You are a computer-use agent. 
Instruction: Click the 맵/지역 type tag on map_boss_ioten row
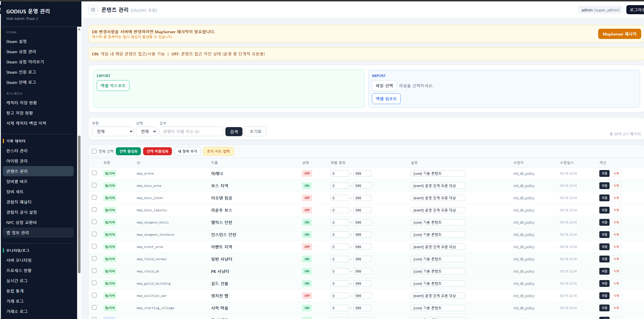coord(110,198)
